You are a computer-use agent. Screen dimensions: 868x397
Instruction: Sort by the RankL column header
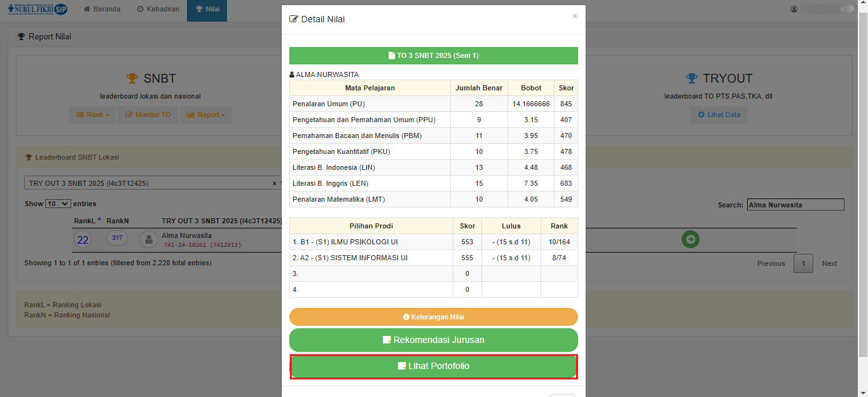tap(87, 221)
